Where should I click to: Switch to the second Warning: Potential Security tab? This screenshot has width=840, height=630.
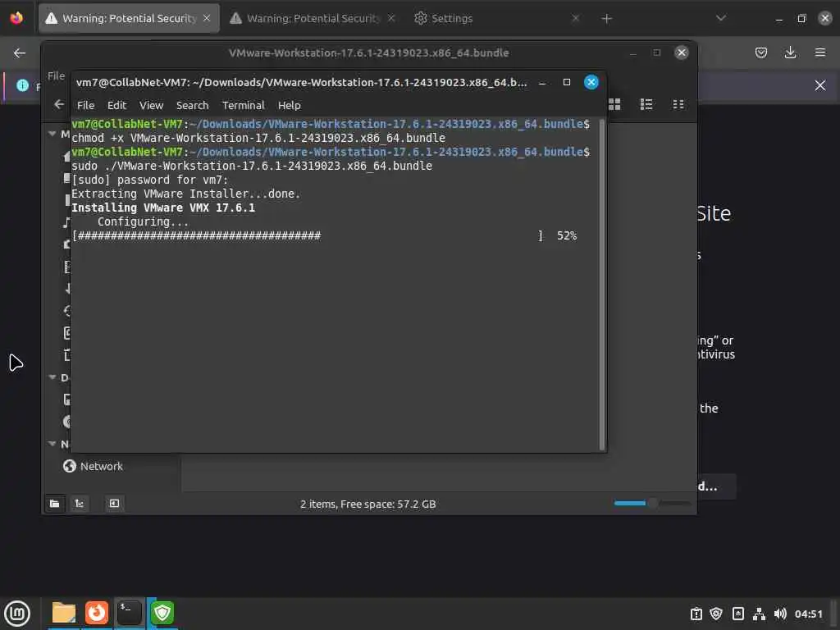click(x=313, y=18)
